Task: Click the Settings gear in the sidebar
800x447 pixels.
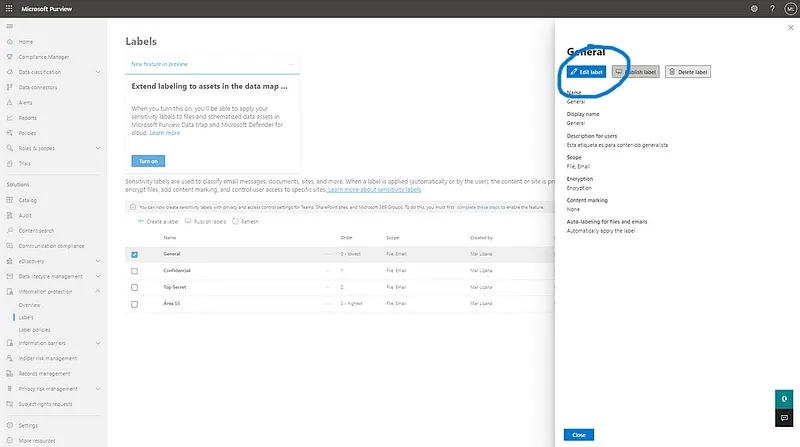Action: point(10,425)
